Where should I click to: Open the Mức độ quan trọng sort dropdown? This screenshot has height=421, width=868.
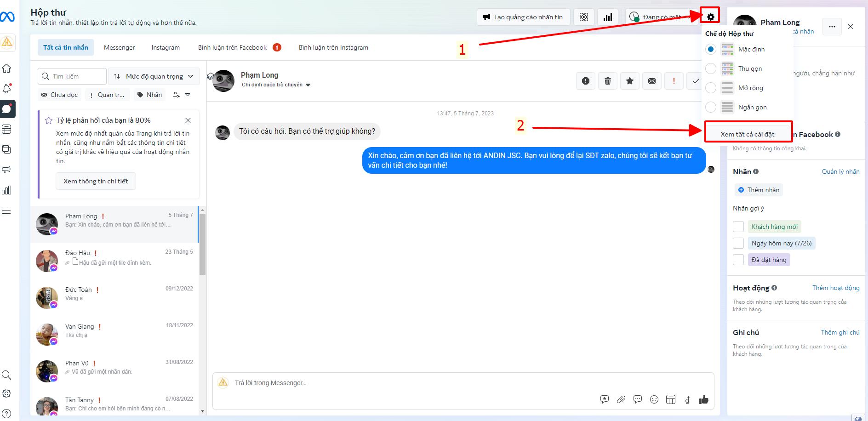point(154,76)
